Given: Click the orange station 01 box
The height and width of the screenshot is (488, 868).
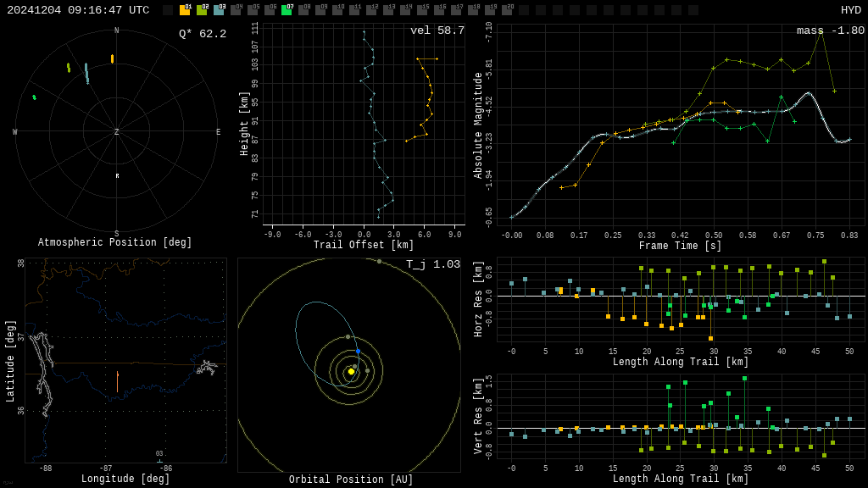Looking at the screenshot, I should tap(185, 10).
